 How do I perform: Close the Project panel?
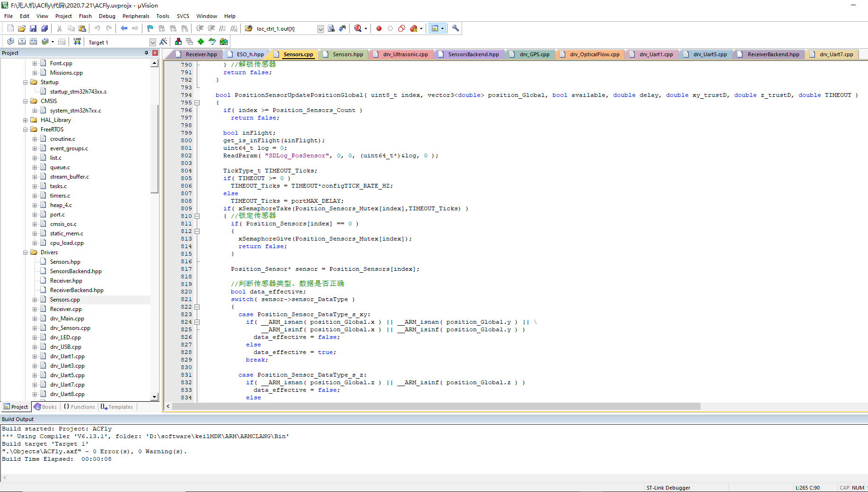tap(155, 53)
